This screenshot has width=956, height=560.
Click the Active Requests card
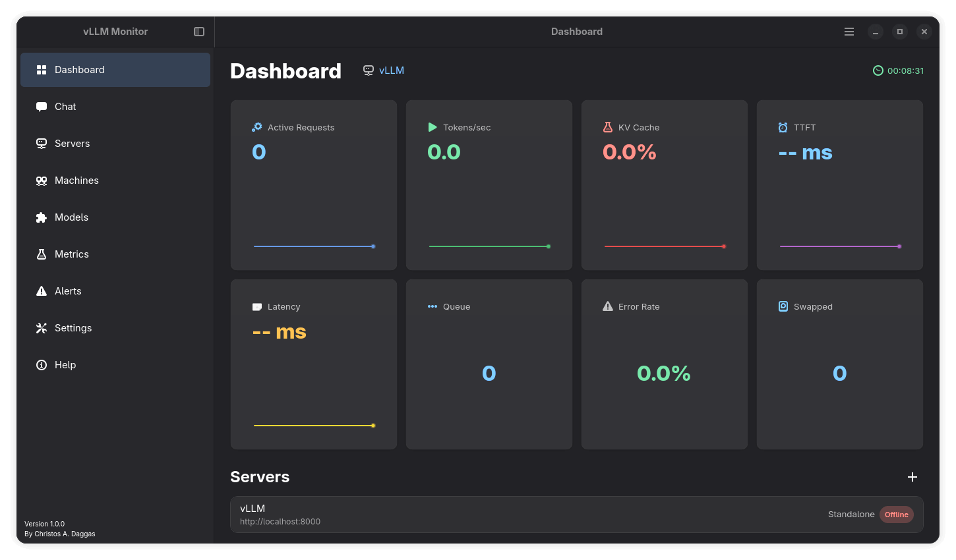(314, 185)
